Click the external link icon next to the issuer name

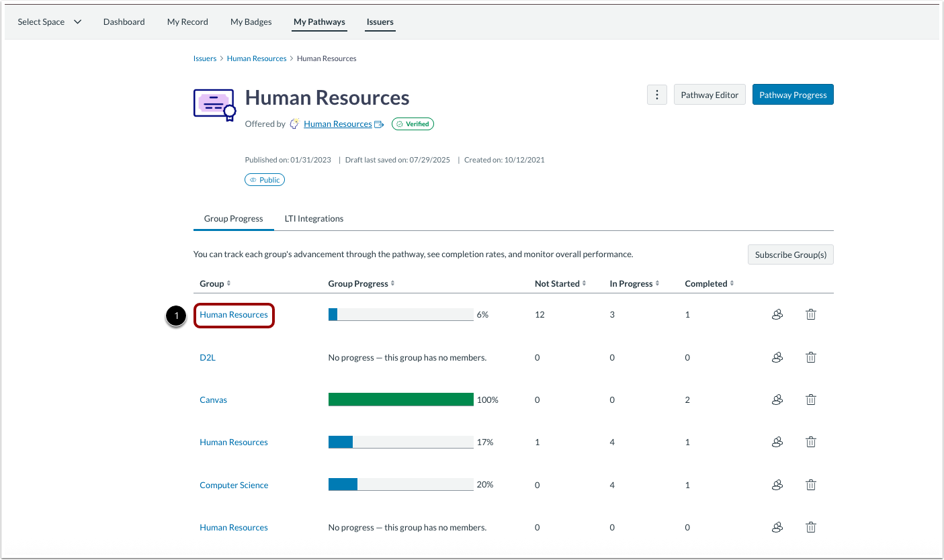379,124
